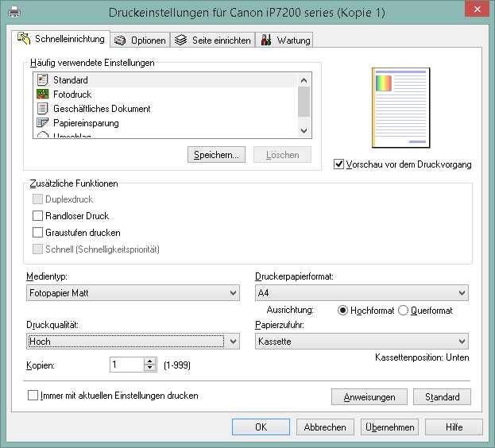The height and width of the screenshot is (448, 495).
Task: Choose Fotodruck from the settings list
Action: coord(165,94)
